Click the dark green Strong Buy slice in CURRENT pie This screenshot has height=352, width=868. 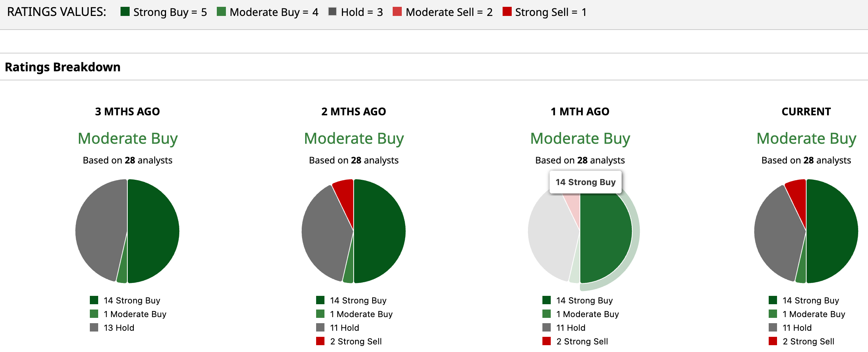point(832,231)
